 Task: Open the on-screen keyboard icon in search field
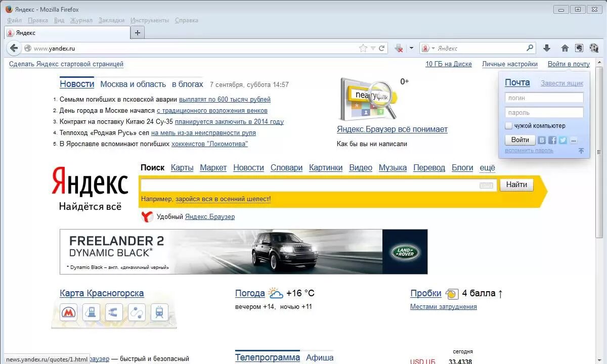[x=486, y=185]
